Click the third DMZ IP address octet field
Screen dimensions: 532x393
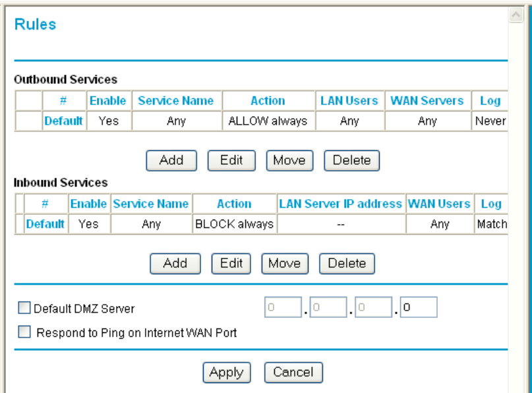point(372,307)
